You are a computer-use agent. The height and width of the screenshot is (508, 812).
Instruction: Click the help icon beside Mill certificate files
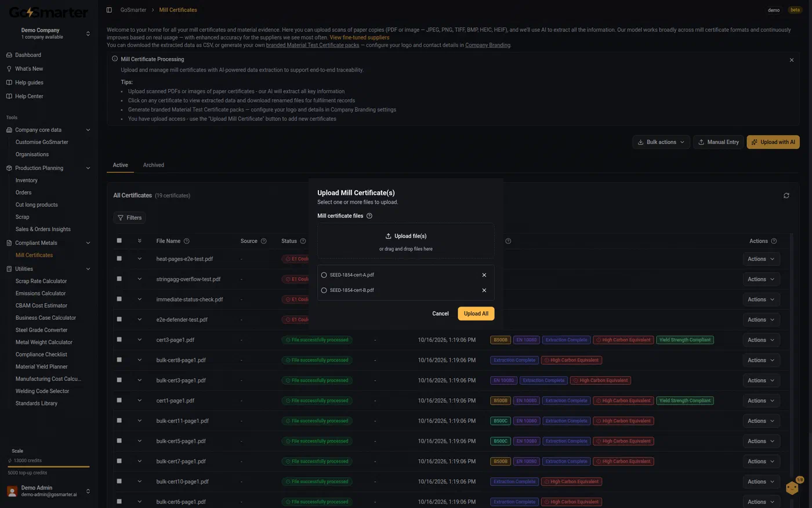(x=369, y=216)
